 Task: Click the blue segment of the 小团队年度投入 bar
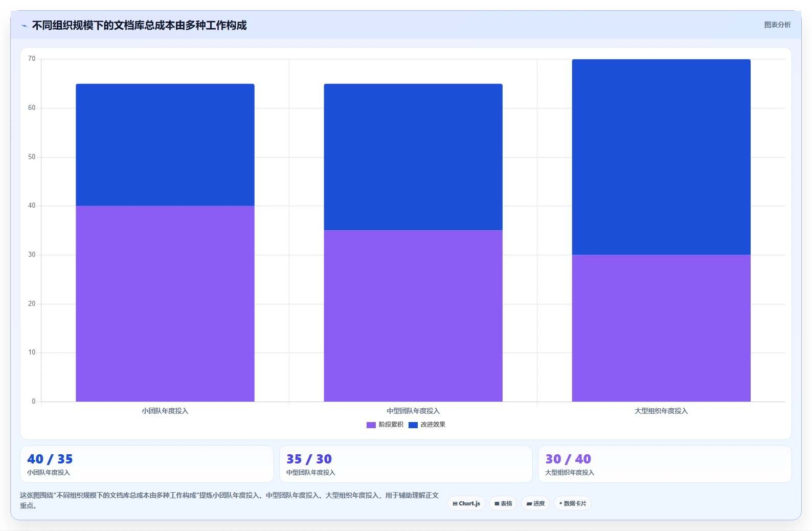click(x=165, y=145)
